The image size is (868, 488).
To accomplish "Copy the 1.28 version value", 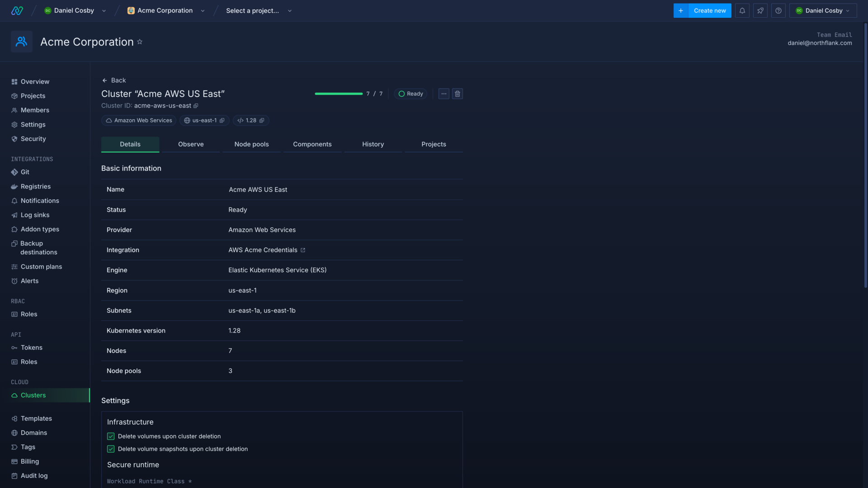I will (x=262, y=121).
